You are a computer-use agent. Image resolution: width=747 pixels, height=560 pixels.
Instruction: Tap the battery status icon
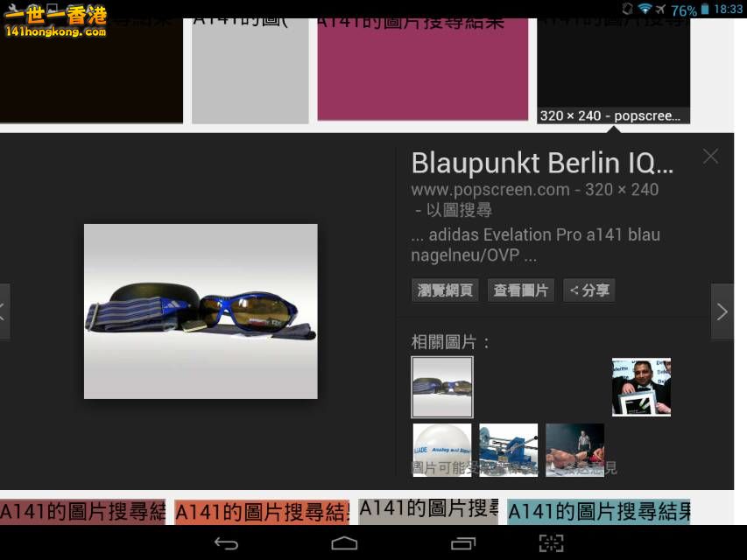(x=705, y=9)
